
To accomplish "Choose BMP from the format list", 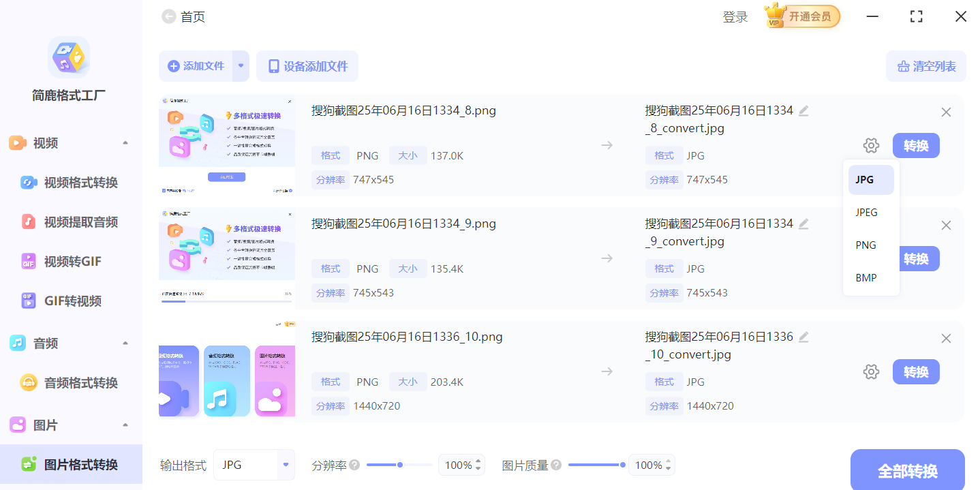I will pos(866,278).
